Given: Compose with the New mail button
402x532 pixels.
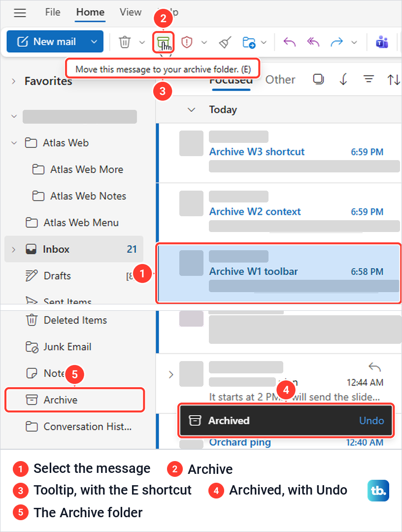Looking at the screenshot, I should (x=46, y=42).
